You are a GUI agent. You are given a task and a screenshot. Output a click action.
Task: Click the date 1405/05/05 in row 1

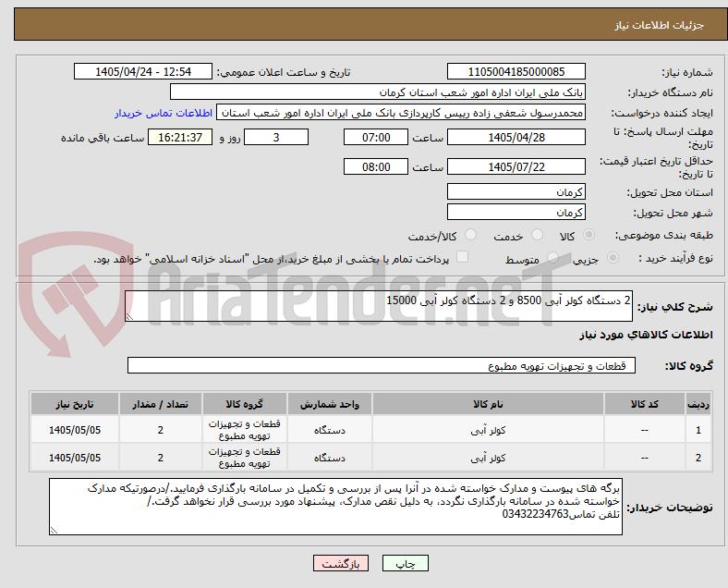[75, 430]
